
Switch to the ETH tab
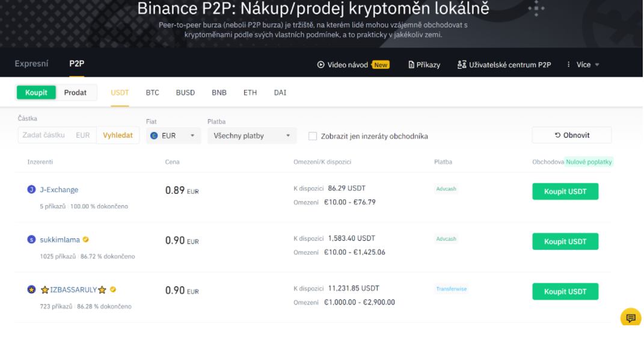click(250, 93)
